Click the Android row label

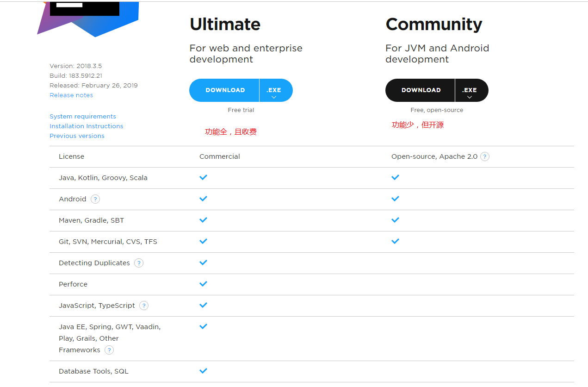[x=73, y=199]
